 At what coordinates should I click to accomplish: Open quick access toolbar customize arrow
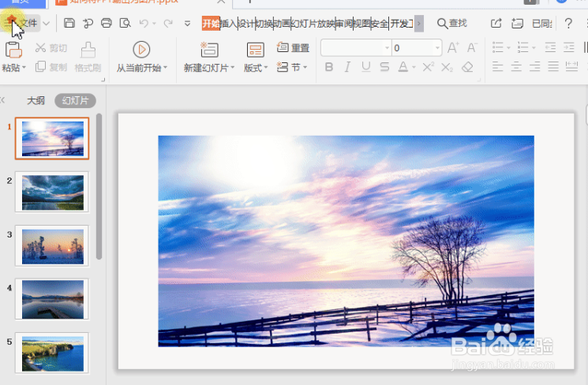click(x=187, y=24)
